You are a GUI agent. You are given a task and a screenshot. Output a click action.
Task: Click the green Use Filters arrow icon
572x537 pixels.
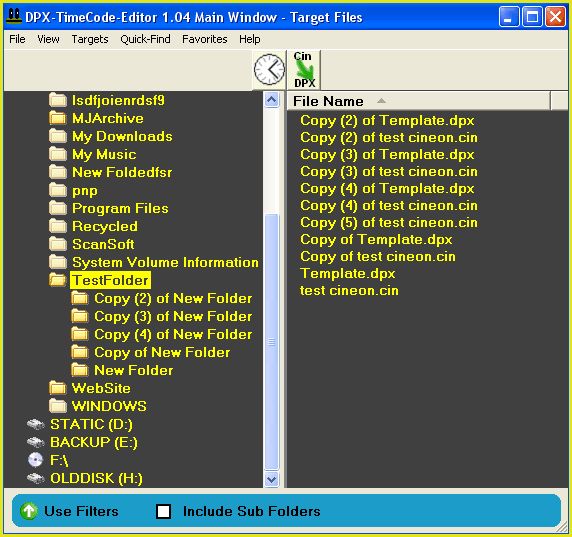29,511
